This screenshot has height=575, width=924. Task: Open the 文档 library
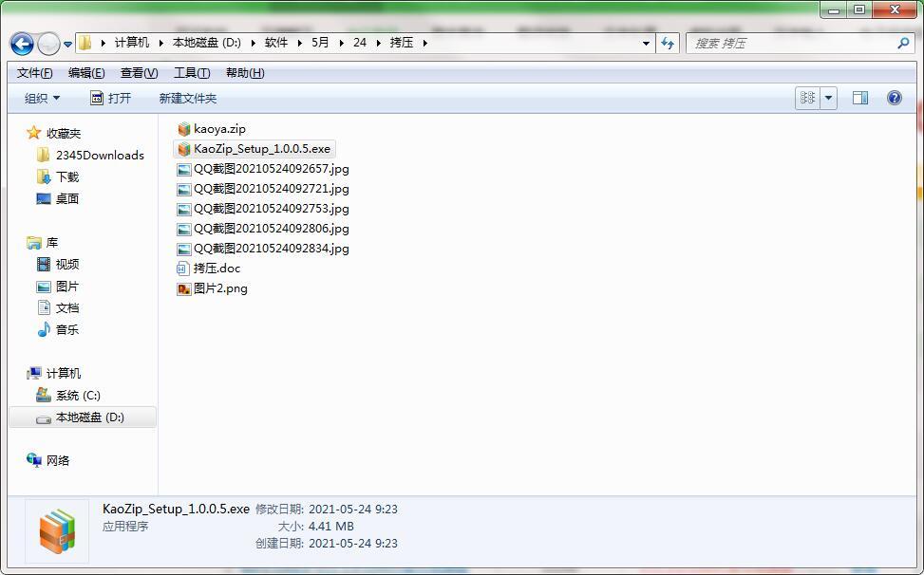tap(67, 307)
